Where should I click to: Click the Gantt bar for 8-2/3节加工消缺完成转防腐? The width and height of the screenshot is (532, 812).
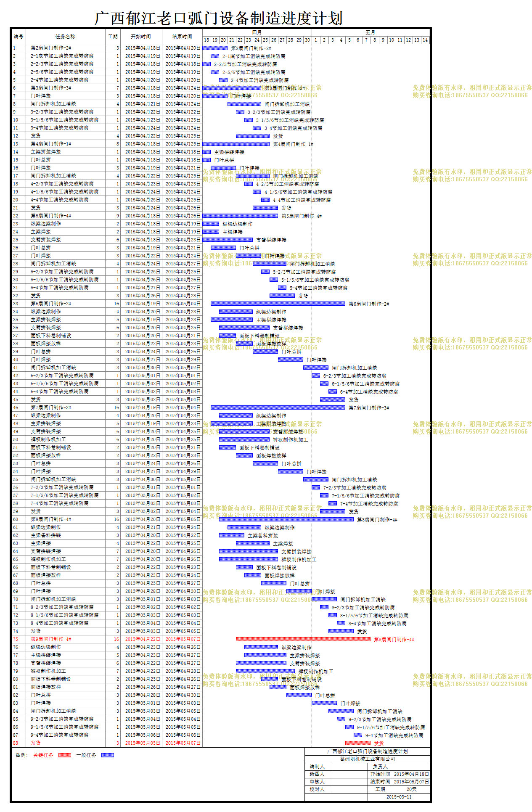[324, 607]
